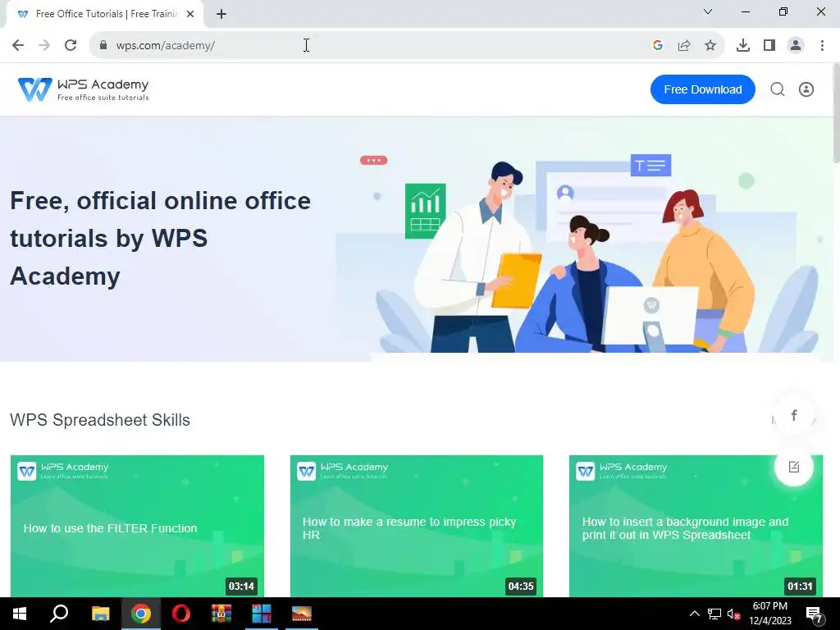The height and width of the screenshot is (630, 840).
Task: Click the page vertical scrollbar thumb
Action: coord(836,112)
